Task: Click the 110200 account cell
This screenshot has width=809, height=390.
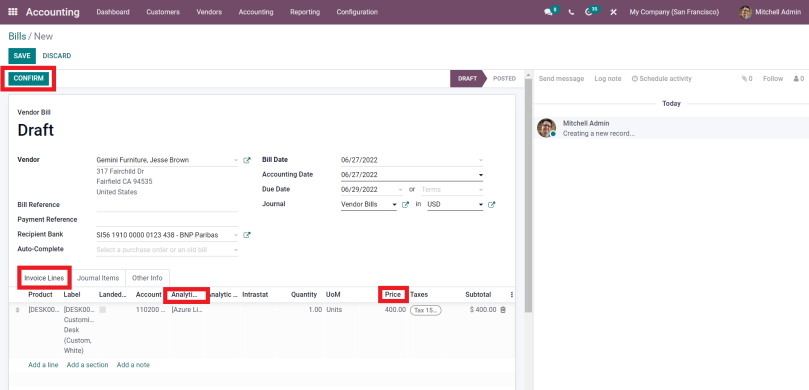Action: (x=151, y=310)
